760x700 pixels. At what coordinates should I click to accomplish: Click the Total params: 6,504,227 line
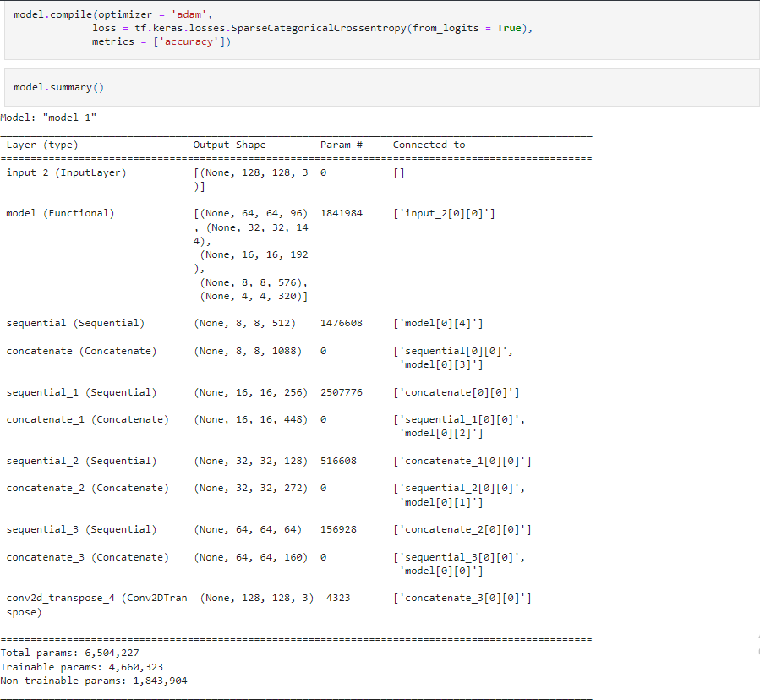click(x=70, y=653)
